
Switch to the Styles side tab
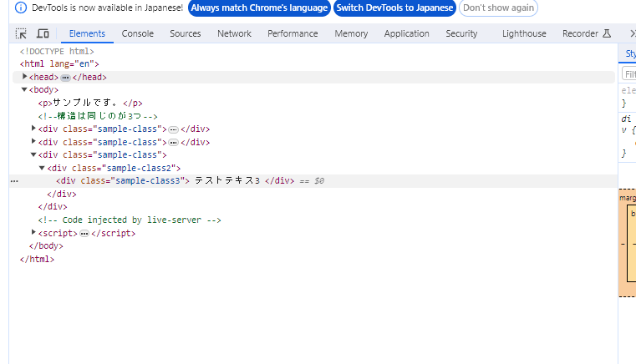(x=630, y=53)
